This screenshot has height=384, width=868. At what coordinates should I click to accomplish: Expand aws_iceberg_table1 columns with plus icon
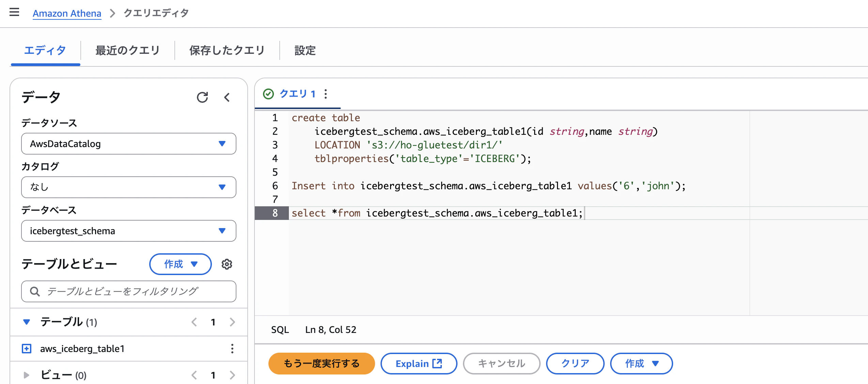[27, 349]
